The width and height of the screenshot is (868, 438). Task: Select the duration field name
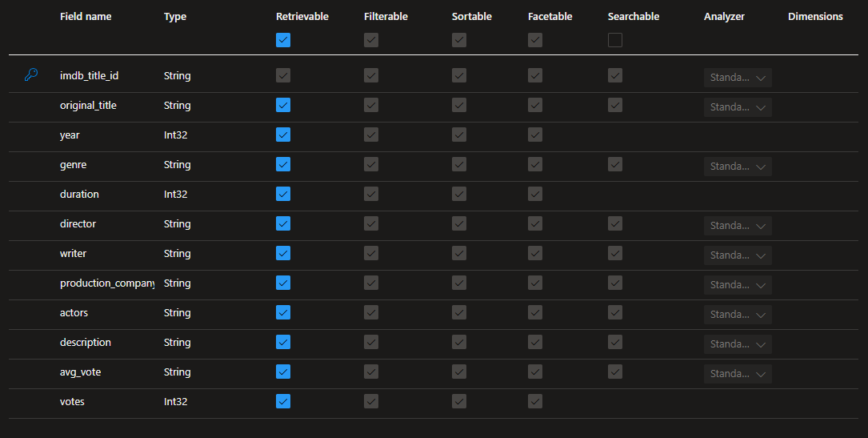pos(79,194)
